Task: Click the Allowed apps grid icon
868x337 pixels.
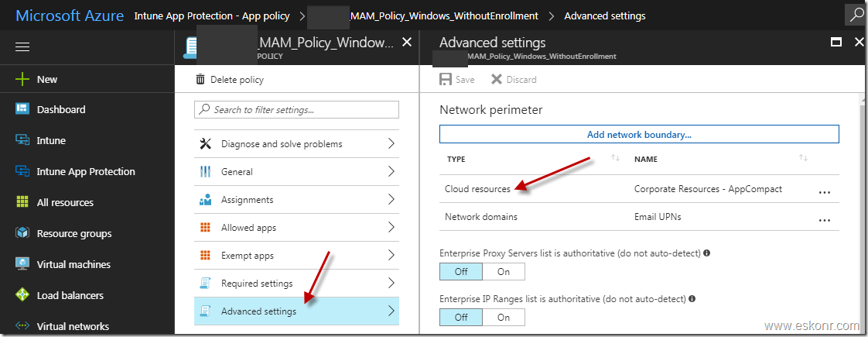Action: point(205,227)
